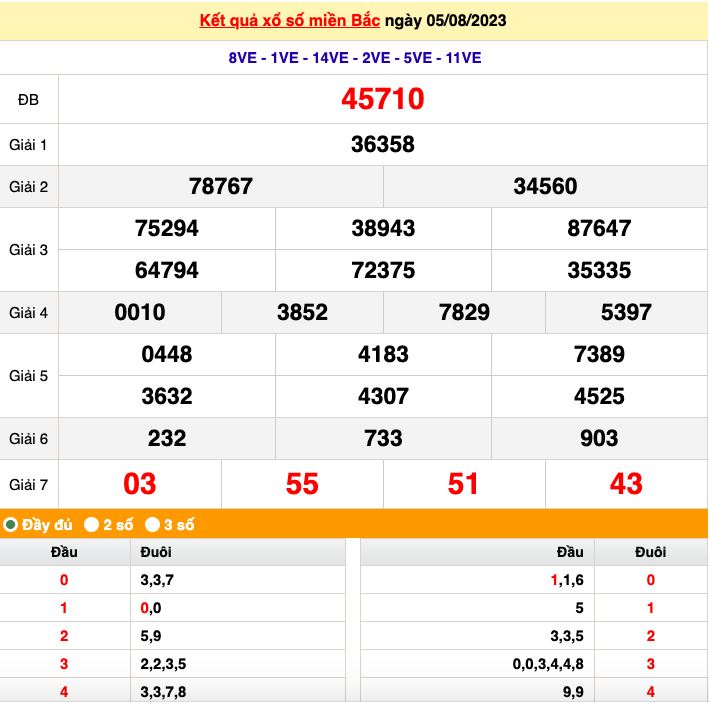Viewport: 709px width, 702px height.
Task: Select the '2 số' radio option
Action: click(x=91, y=525)
